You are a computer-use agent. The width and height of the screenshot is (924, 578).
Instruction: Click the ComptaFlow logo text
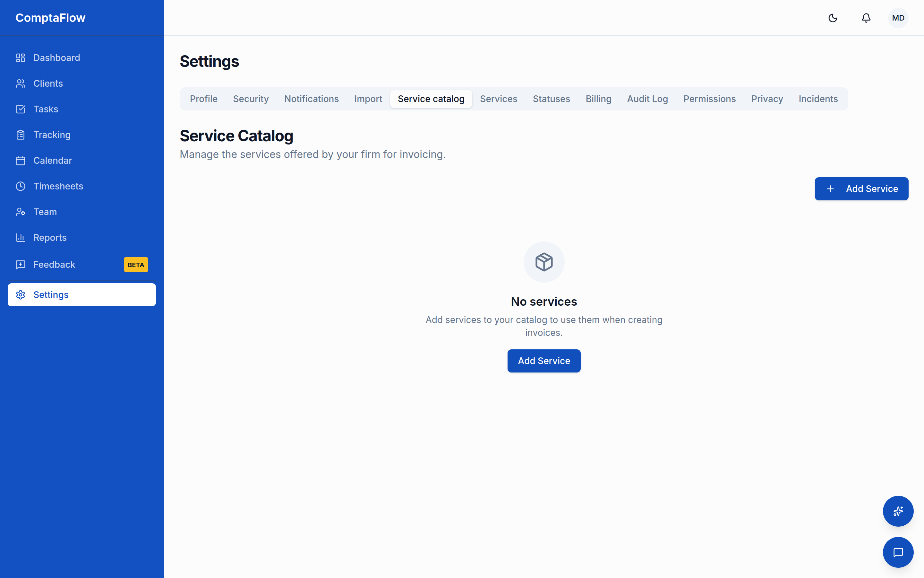pyautogui.click(x=50, y=18)
